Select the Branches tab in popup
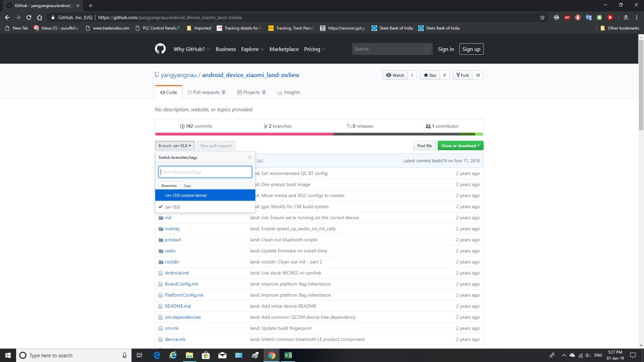 (169, 186)
